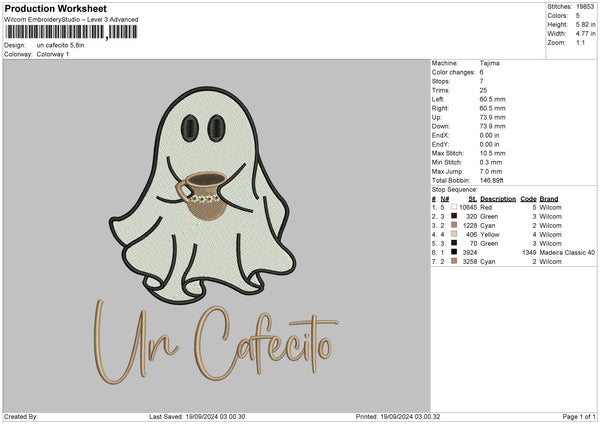Click the Height value 5.82 in
This screenshot has height=424, width=600.
pos(585,24)
